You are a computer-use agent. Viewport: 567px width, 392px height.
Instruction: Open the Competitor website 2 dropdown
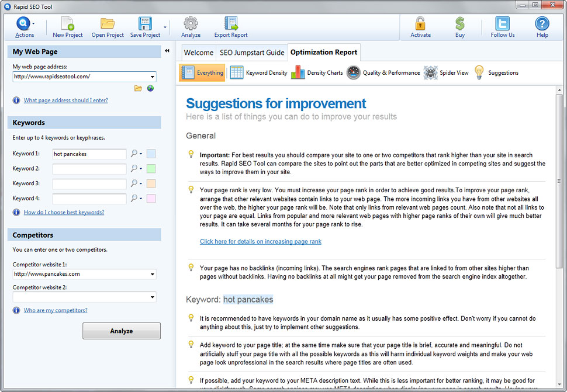[x=153, y=297]
